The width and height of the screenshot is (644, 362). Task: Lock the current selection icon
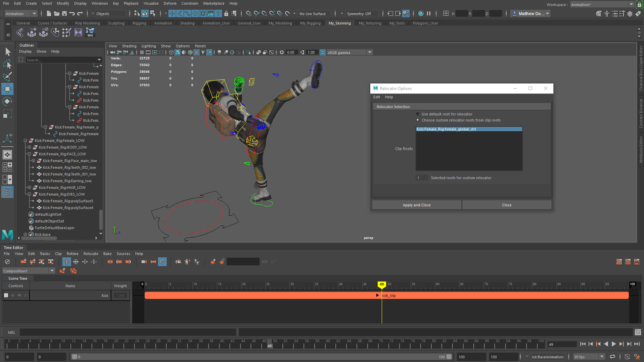coord(226,14)
